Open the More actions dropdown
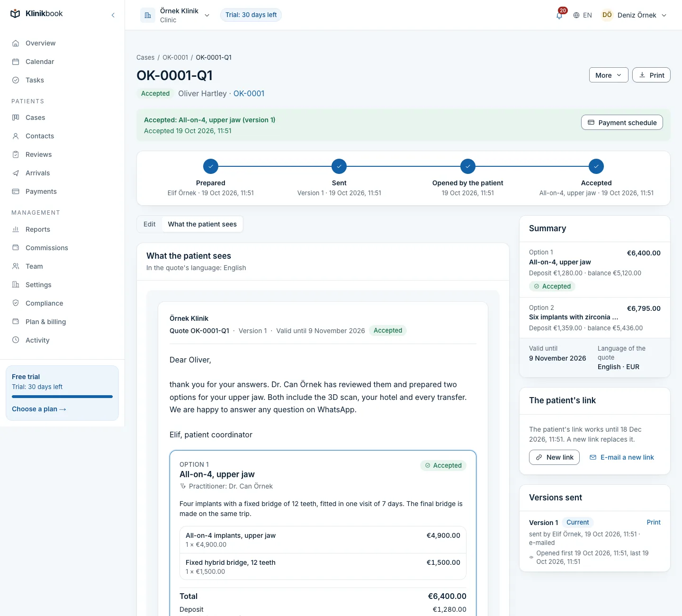682x616 pixels. click(x=609, y=75)
